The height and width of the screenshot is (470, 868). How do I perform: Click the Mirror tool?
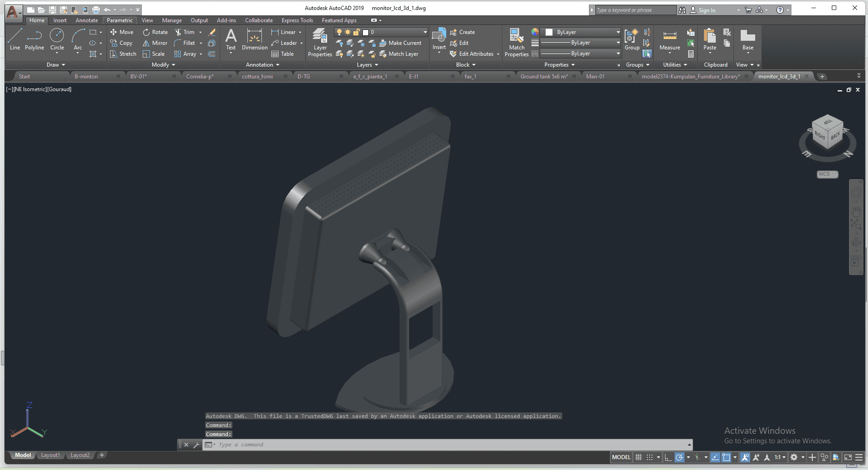tap(155, 43)
